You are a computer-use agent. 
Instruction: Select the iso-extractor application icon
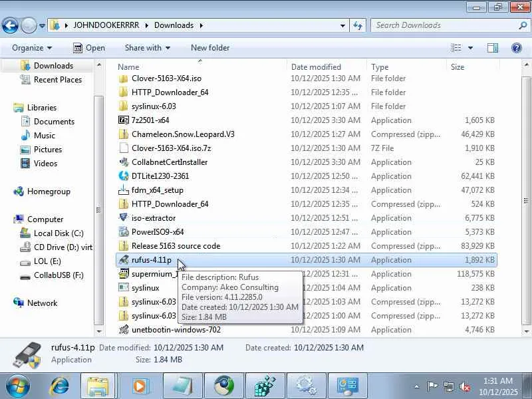coord(124,218)
